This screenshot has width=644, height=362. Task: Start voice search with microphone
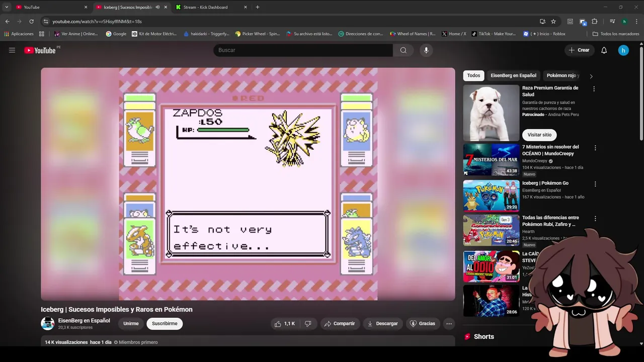[426, 50]
